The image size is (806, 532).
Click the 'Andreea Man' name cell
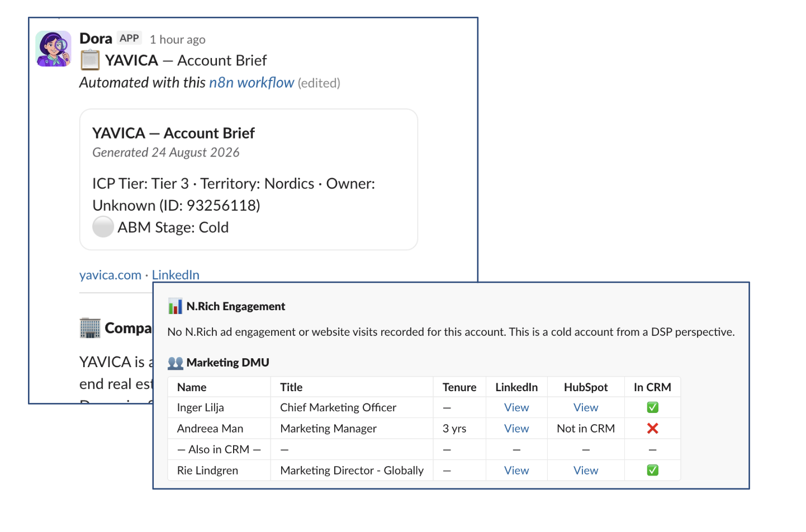[210, 429]
